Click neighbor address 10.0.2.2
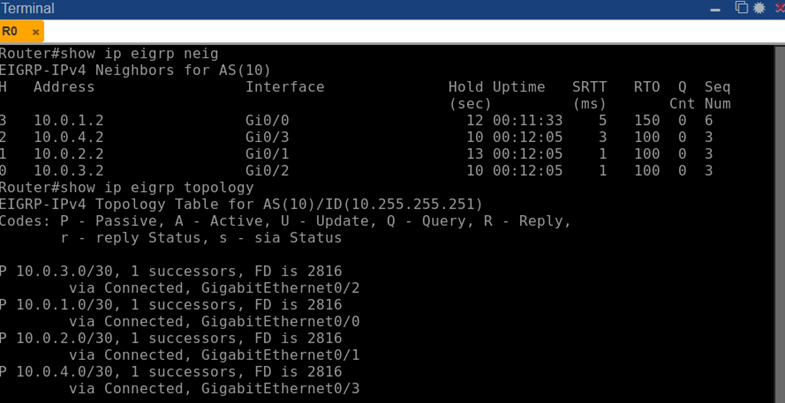This screenshot has width=785, height=403. point(68,154)
